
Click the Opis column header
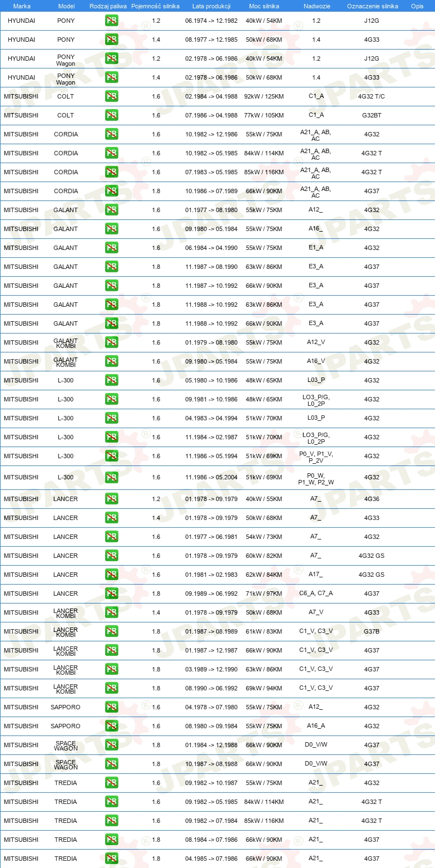(x=417, y=6)
